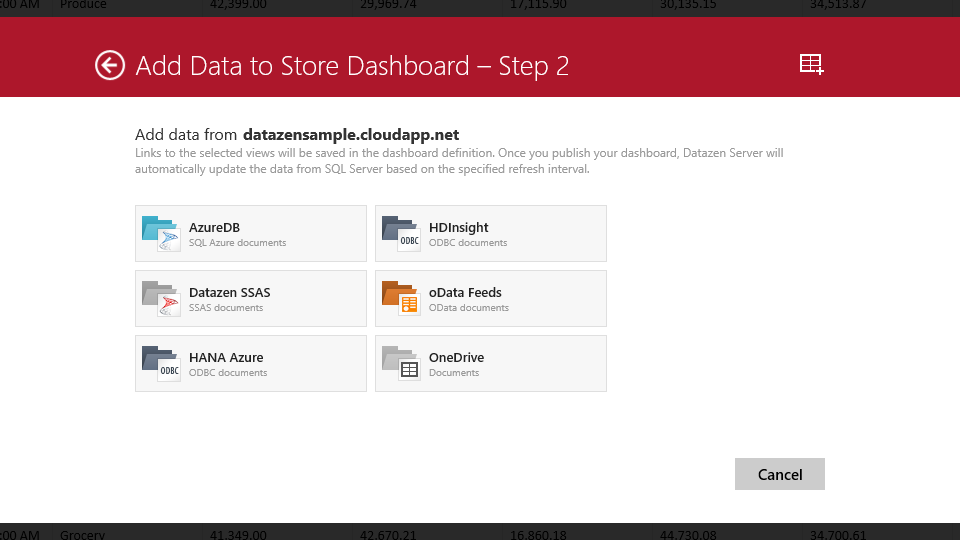Open the oData Feeds source label
960x540 pixels.
click(465, 292)
